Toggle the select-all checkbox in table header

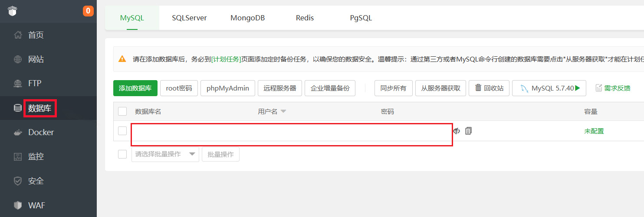click(122, 111)
